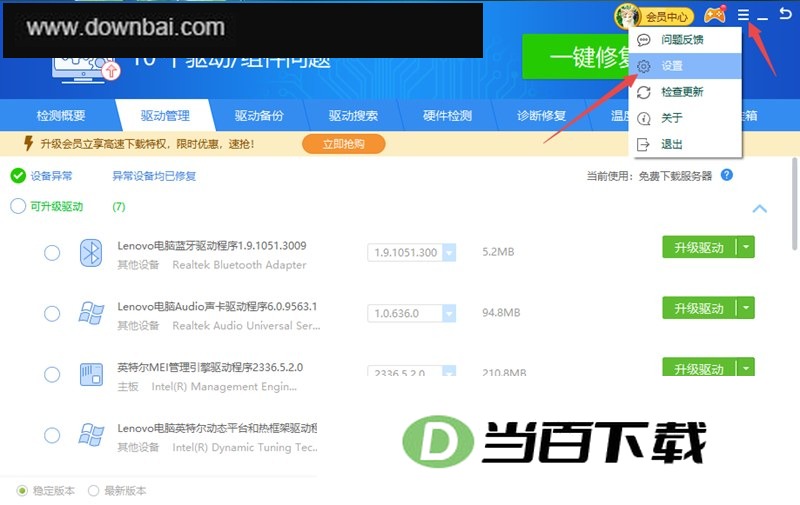Click the game controller icon
Screen dimensions: 800x505
pos(715,15)
